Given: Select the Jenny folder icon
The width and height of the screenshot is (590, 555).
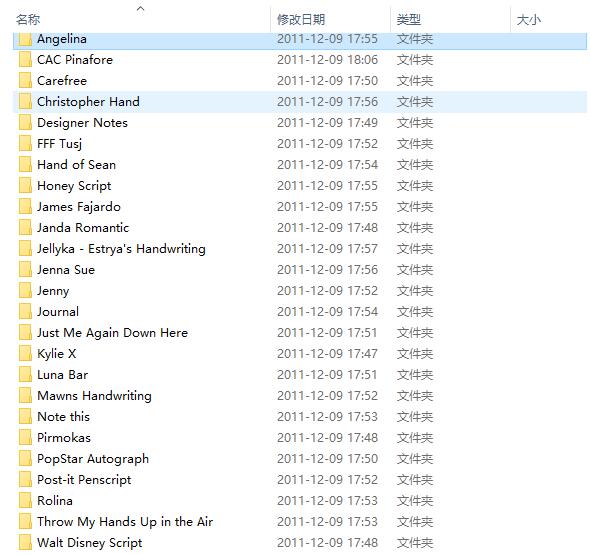Looking at the screenshot, I should coord(25,291).
